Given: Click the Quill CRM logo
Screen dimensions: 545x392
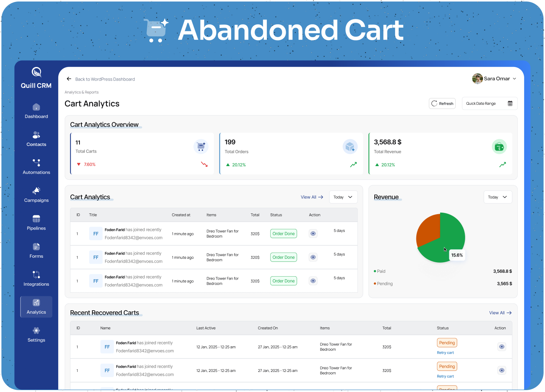Looking at the screenshot, I should tap(36, 78).
